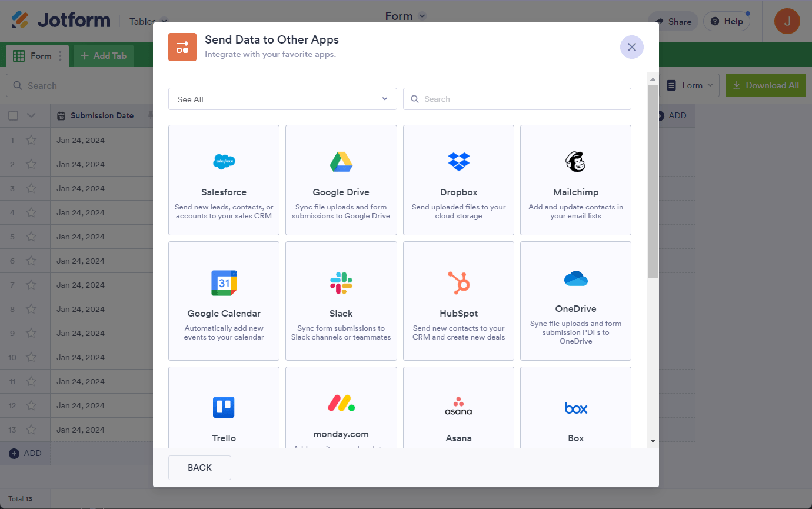Click the Share button
This screenshot has height=509, width=812.
click(673, 21)
